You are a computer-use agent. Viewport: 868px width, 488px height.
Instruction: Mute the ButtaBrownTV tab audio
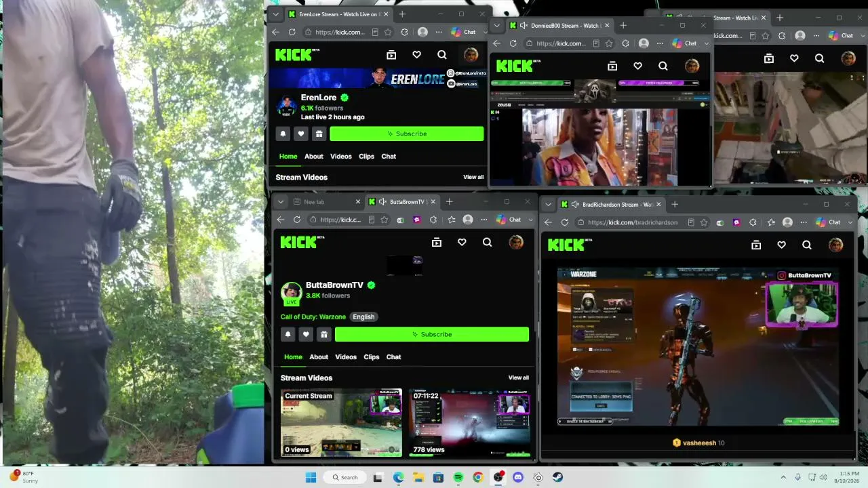click(x=382, y=202)
